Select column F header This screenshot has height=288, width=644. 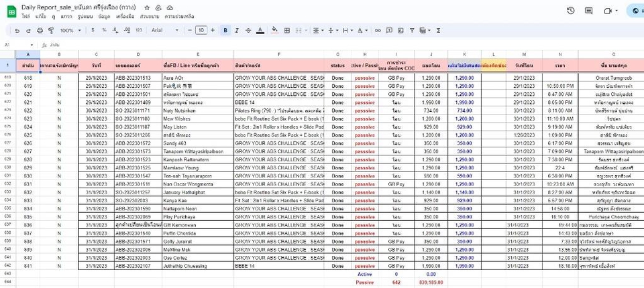click(x=279, y=54)
